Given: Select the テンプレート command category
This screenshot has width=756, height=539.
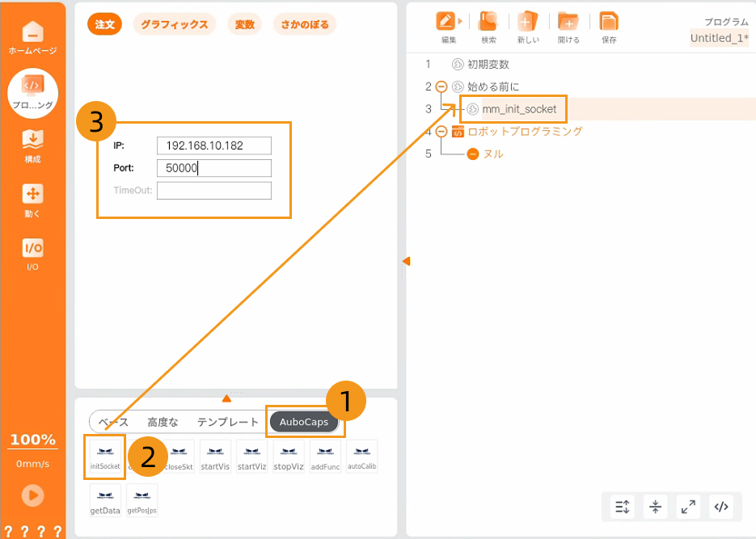Looking at the screenshot, I should pyautogui.click(x=228, y=423).
